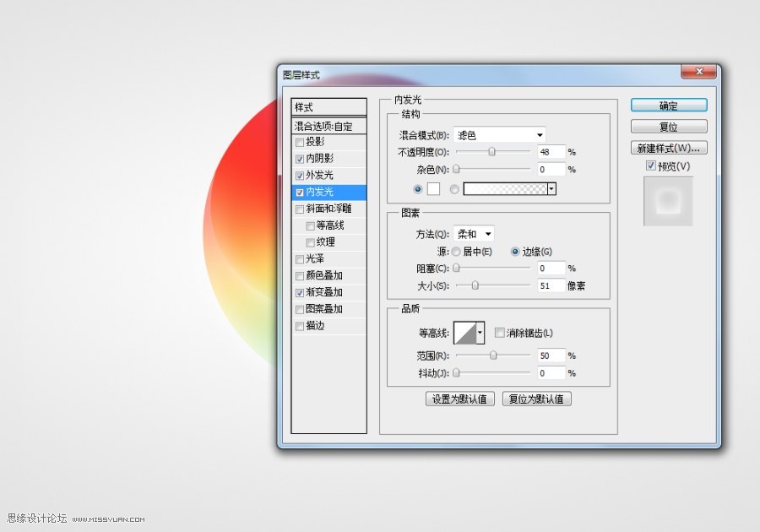760x532 pixels.
Task: Click the 新建样式(W) new style button
Action: coord(668,147)
